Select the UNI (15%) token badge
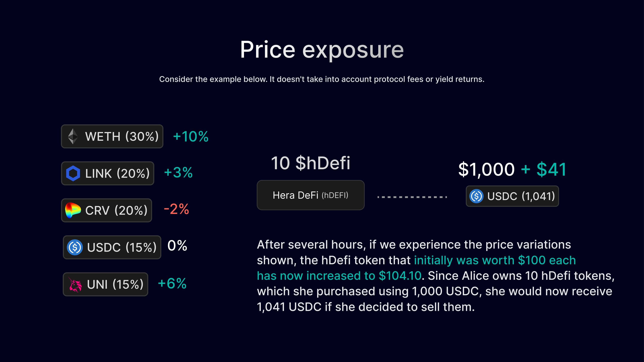This screenshot has height=362, width=644. (x=105, y=284)
